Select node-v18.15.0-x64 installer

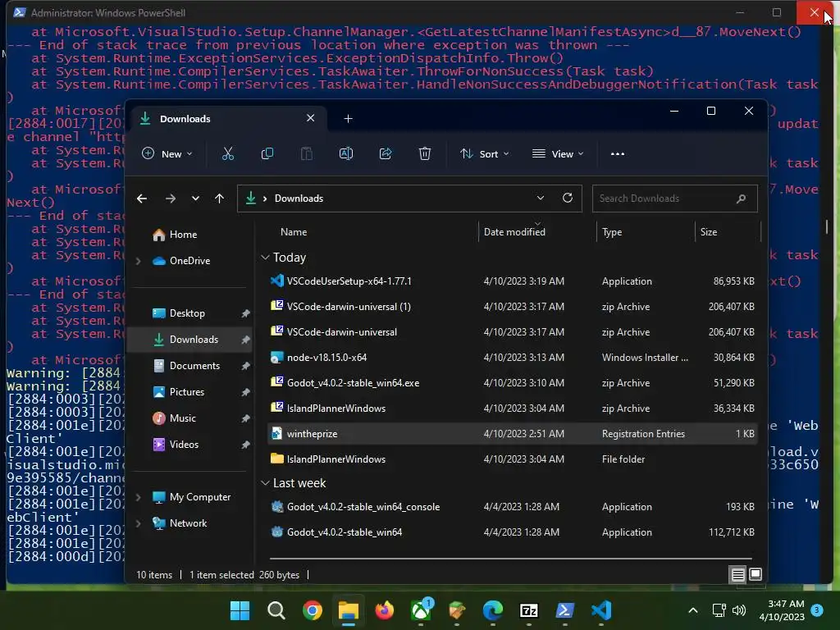point(512,358)
